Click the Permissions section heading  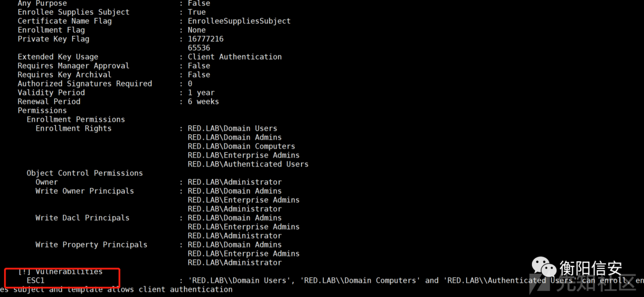42,110
